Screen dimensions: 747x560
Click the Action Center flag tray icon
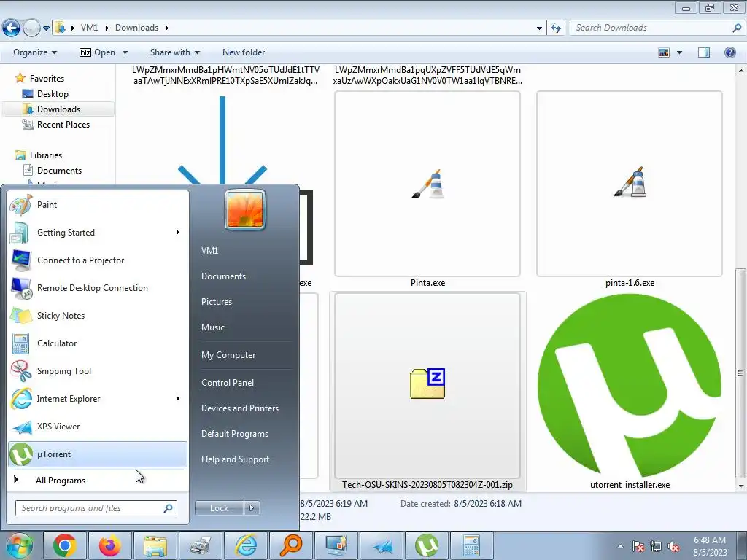coord(638,546)
